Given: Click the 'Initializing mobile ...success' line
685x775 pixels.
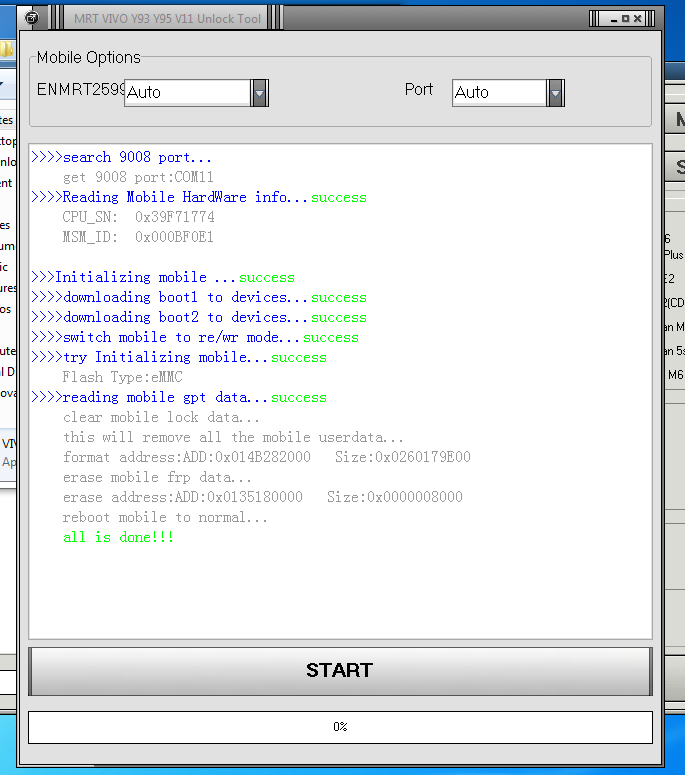Looking at the screenshot, I should coord(163,277).
